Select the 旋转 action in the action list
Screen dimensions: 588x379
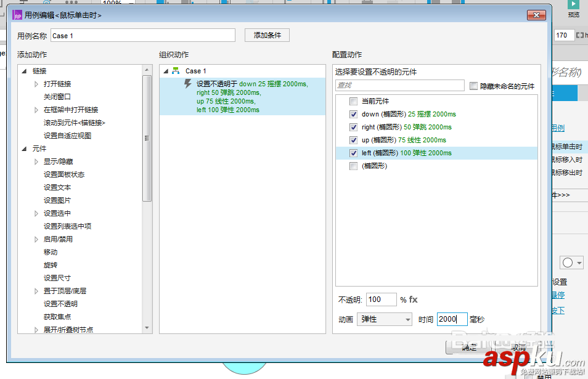coord(50,264)
